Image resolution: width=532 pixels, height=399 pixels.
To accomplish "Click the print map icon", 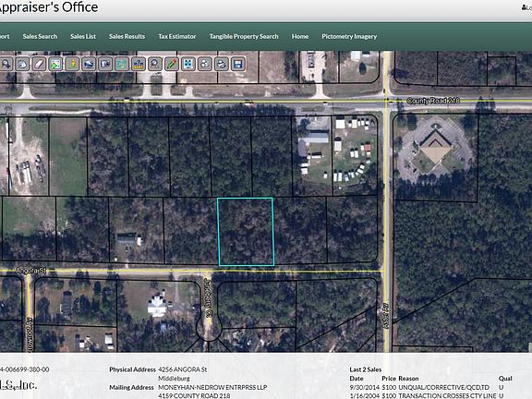I will [222, 64].
